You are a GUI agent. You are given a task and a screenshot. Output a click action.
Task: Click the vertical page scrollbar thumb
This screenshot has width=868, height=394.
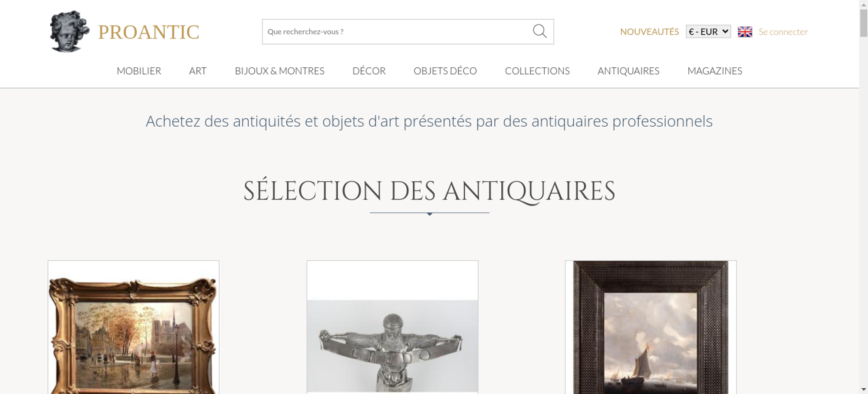tap(864, 23)
